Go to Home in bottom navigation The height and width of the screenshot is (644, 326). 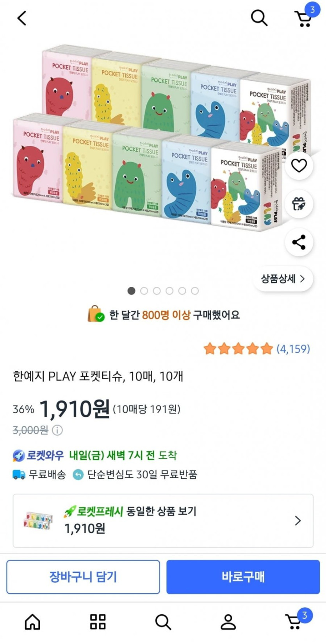coord(32,622)
